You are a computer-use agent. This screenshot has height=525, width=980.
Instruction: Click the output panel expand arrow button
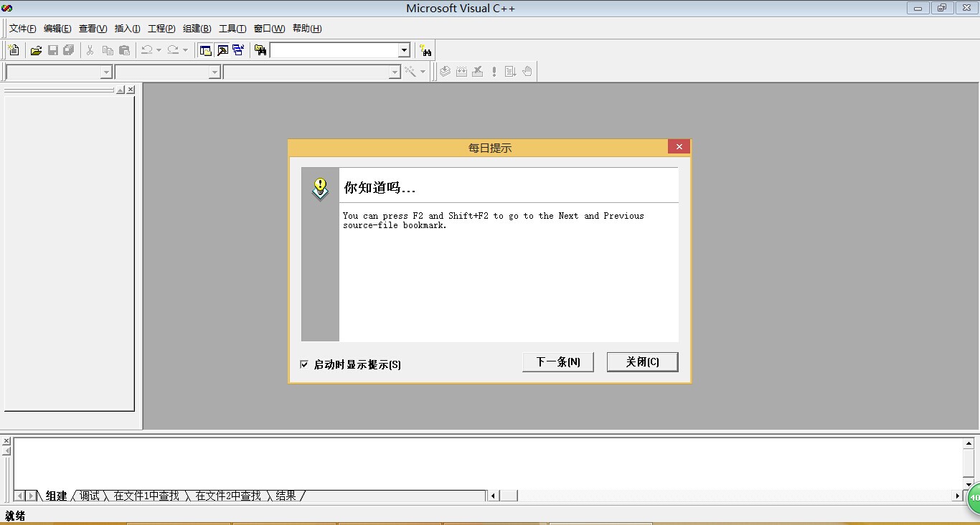coord(6,450)
